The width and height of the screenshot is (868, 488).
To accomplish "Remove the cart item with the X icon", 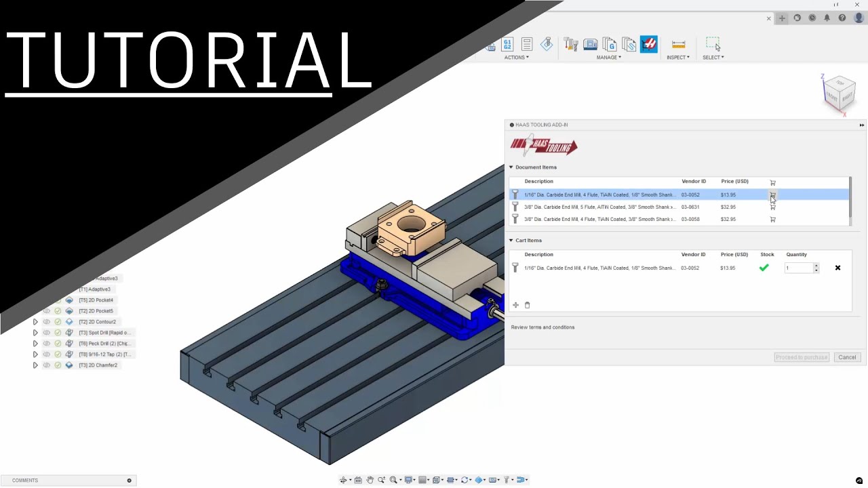I will 837,268.
